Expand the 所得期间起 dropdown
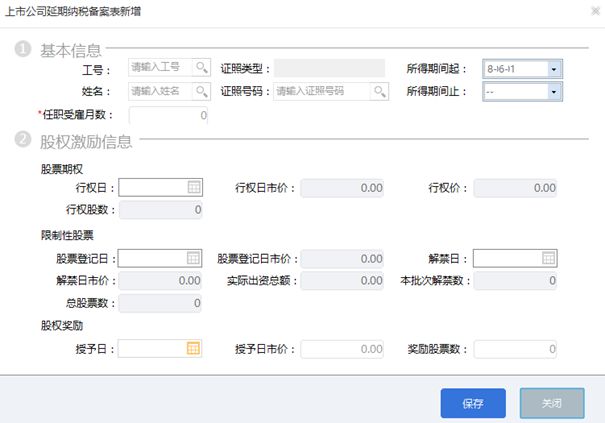This screenshot has width=605, height=423. click(x=553, y=69)
